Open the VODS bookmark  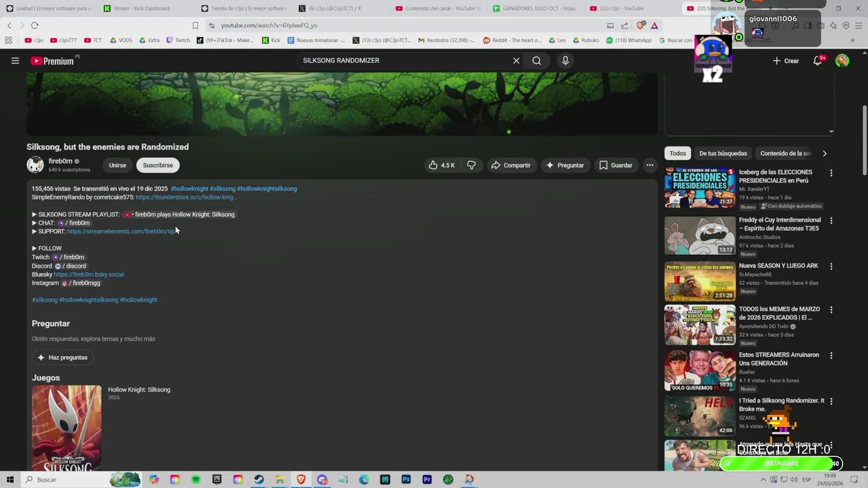121,40
